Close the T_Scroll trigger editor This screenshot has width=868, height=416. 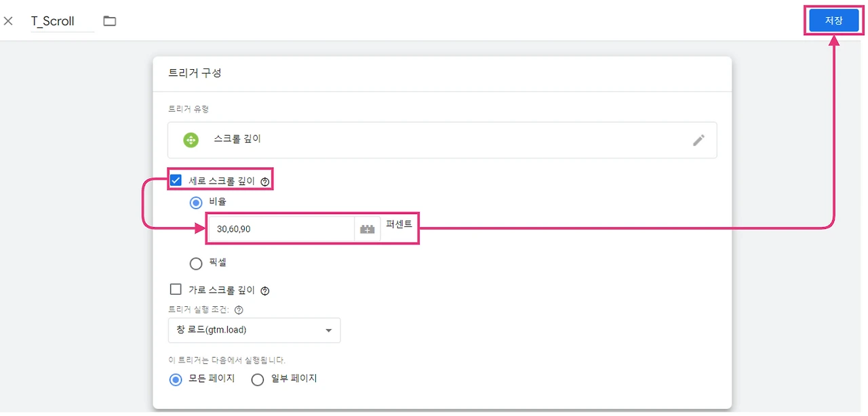[8, 21]
